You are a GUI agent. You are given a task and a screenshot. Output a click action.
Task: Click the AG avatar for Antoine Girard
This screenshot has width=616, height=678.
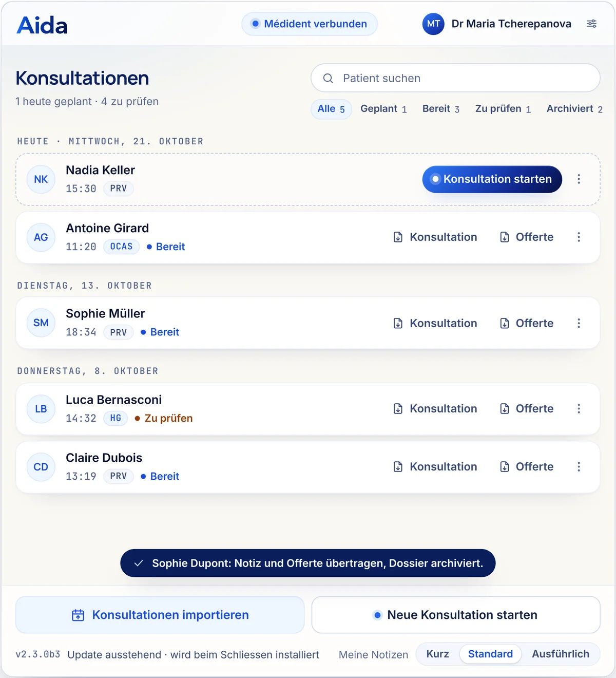(x=41, y=237)
